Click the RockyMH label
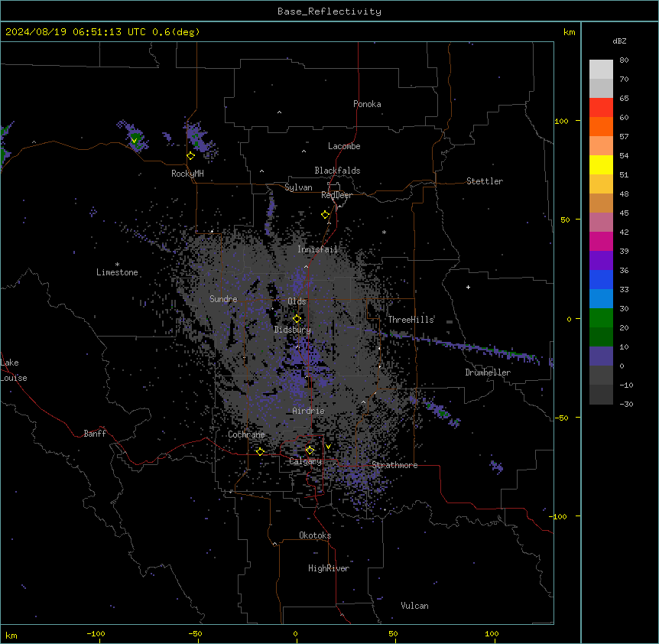This screenshot has width=659, height=644. click(x=187, y=174)
